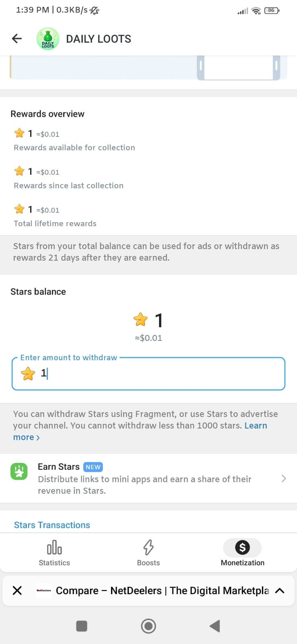
Task: Expand the NetDeelers page with up chevron
Action: coord(280,590)
